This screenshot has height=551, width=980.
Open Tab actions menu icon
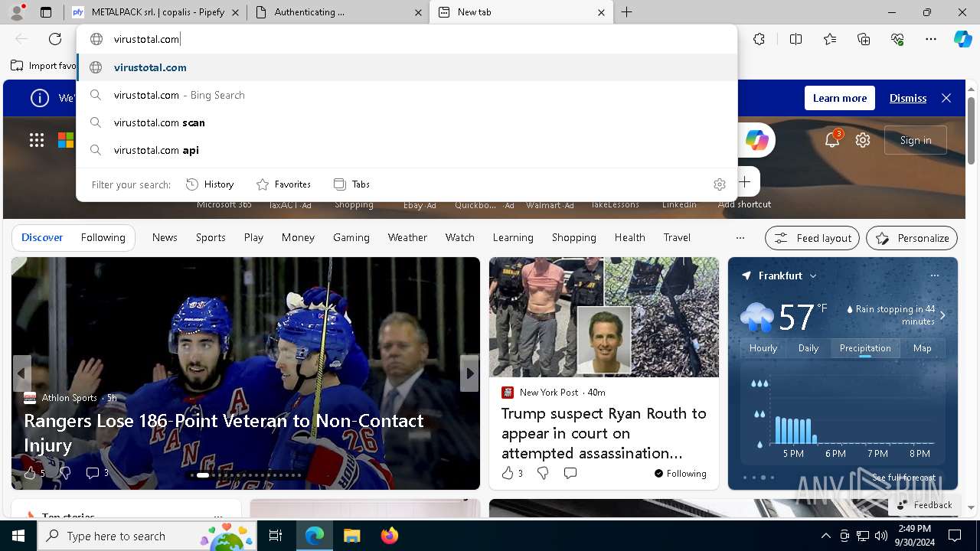(46, 12)
